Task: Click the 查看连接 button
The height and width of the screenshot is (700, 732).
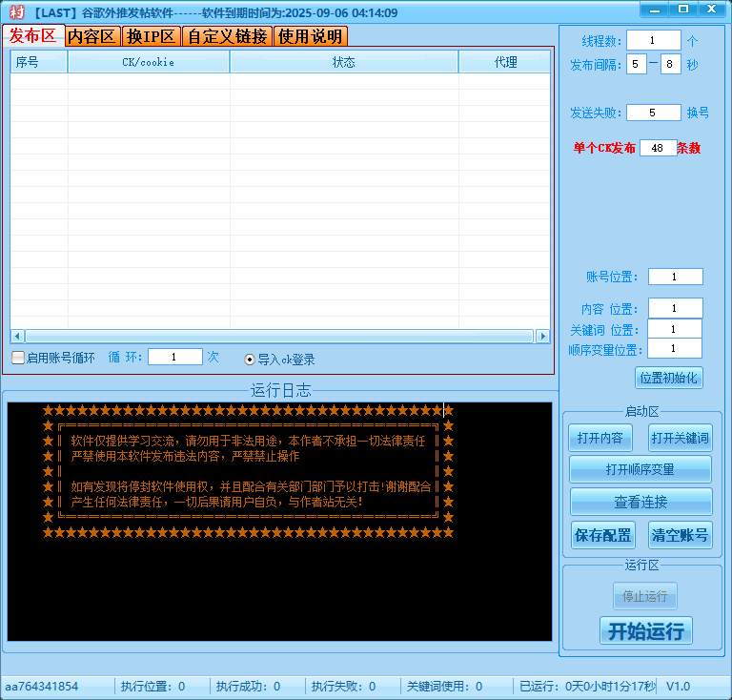Action: (x=640, y=502)
